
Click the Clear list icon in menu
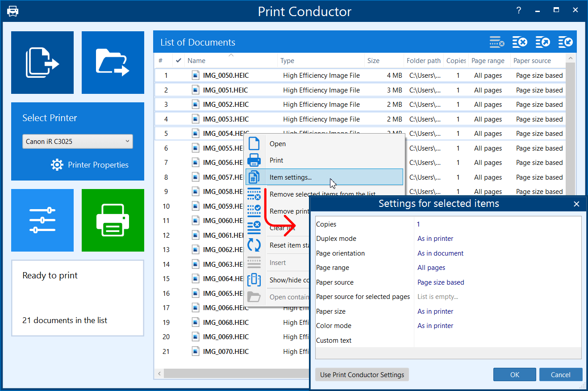pyautogui.click(x=254, y=227)
